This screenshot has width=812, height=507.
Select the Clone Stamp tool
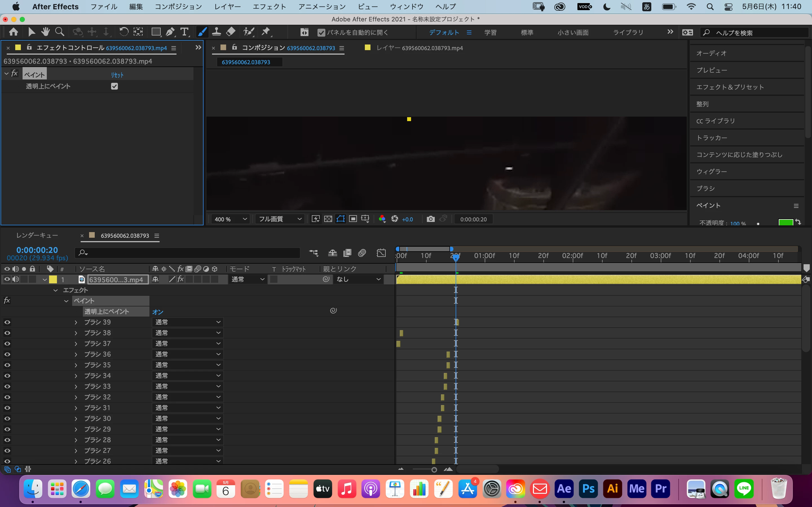217,32
